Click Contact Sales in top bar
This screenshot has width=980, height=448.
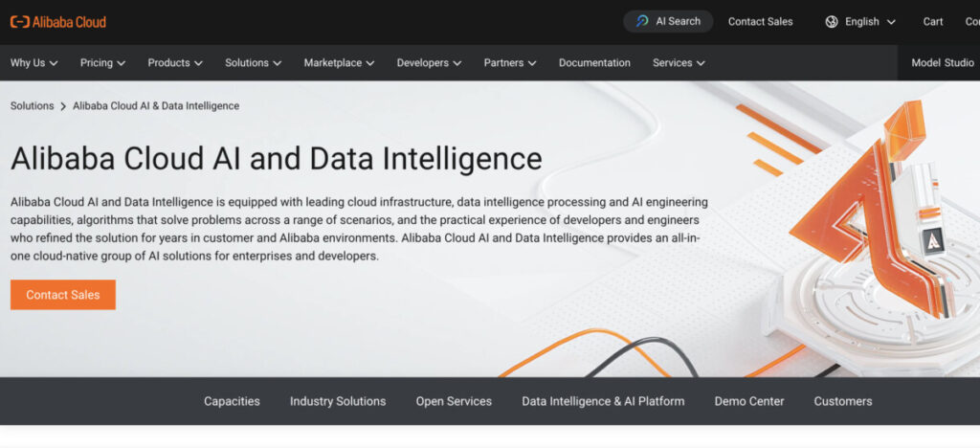click(x=760, y=22)
